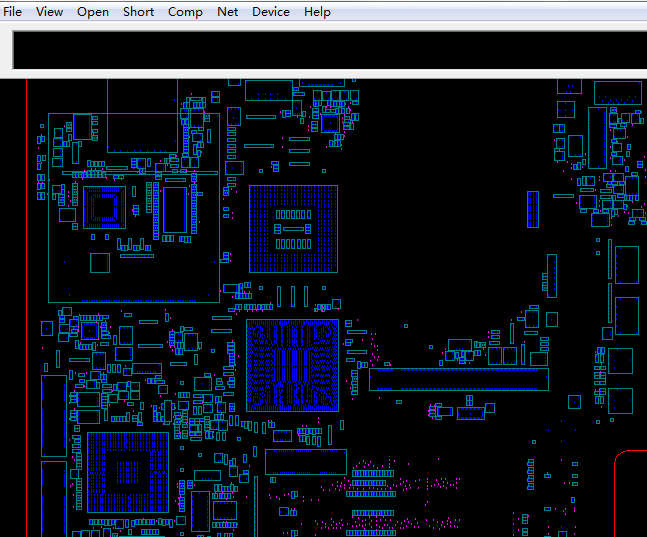The image size is (647, 537).
Task: Open the Device menu
Action: pos(271,12)
